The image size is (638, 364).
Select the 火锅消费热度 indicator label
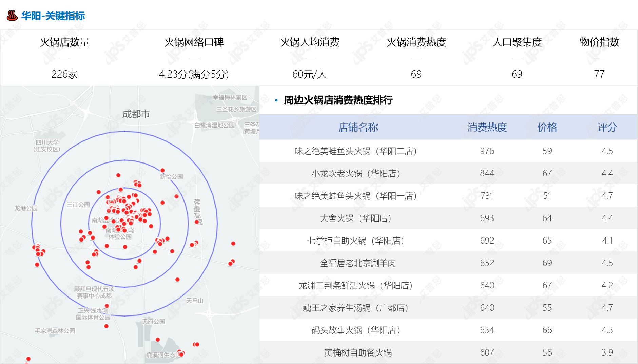(416, 42)
